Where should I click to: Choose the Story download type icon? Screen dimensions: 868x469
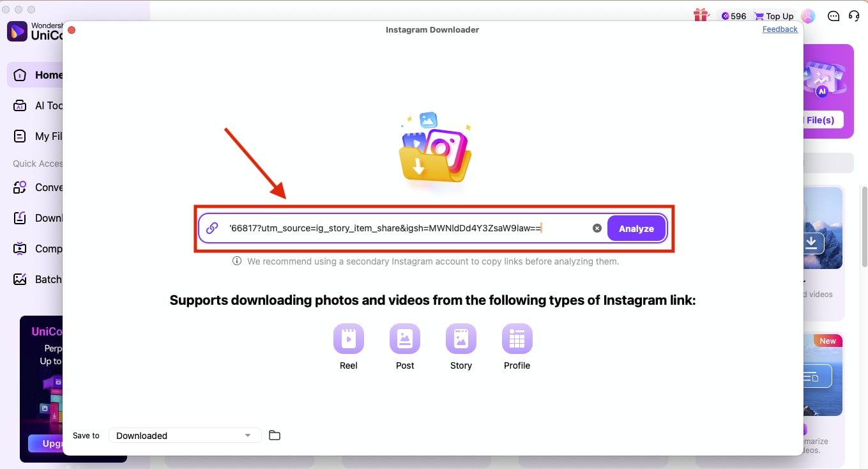pos(461,339)
